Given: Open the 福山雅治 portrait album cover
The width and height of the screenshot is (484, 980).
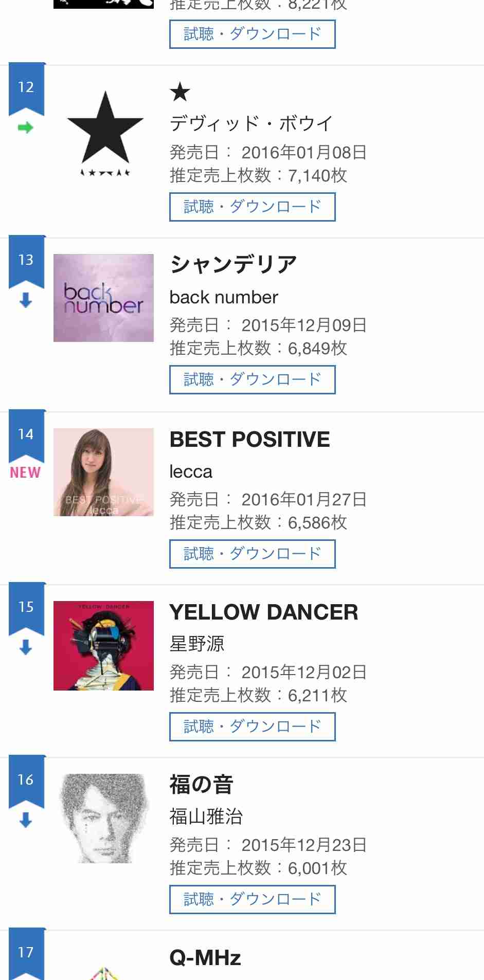Looking at the screenshot, I should (x=103, y=818).
